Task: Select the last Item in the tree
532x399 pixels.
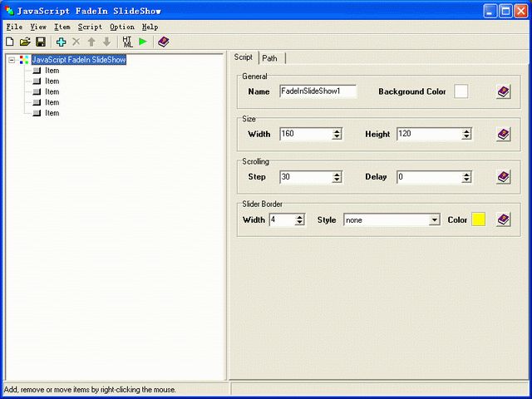Action: pos(52,113)
